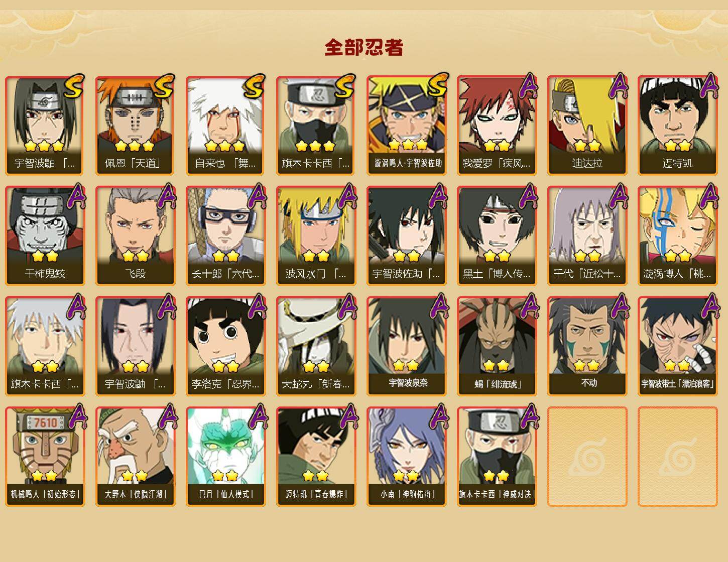728x562 pixels.
Task: Open the 宇智波泉奈 ninja card
Action: point(407,346)
